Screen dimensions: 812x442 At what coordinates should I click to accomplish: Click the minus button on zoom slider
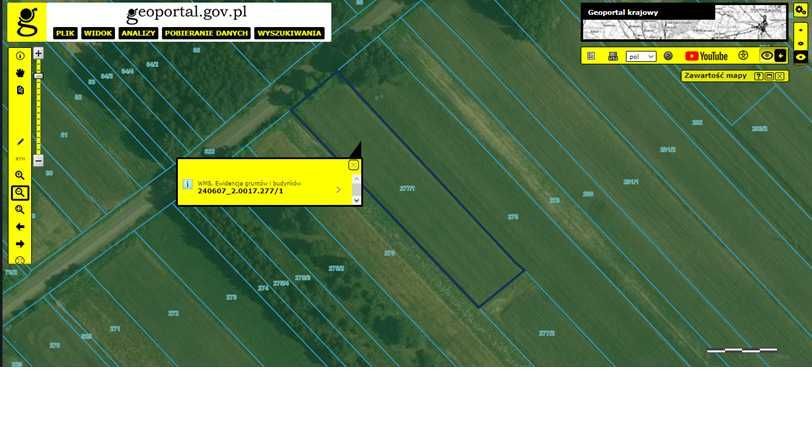[x=38, y=160]
